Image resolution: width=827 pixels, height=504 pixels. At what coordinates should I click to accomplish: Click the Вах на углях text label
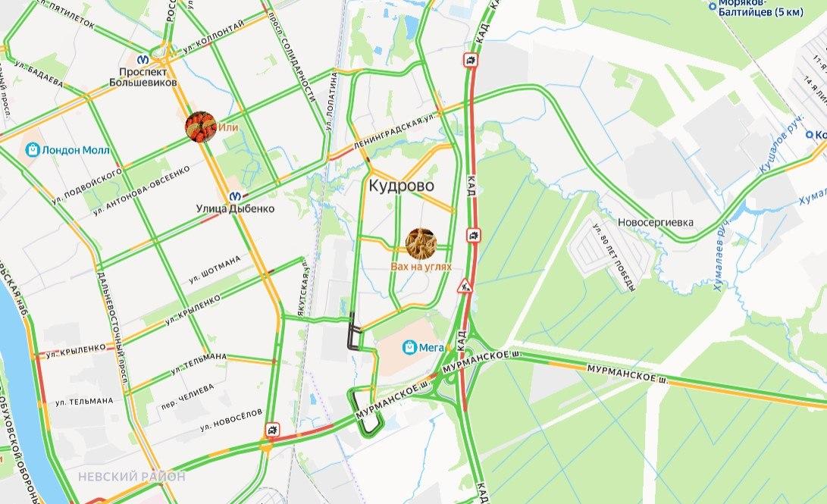tap(421, 267)
